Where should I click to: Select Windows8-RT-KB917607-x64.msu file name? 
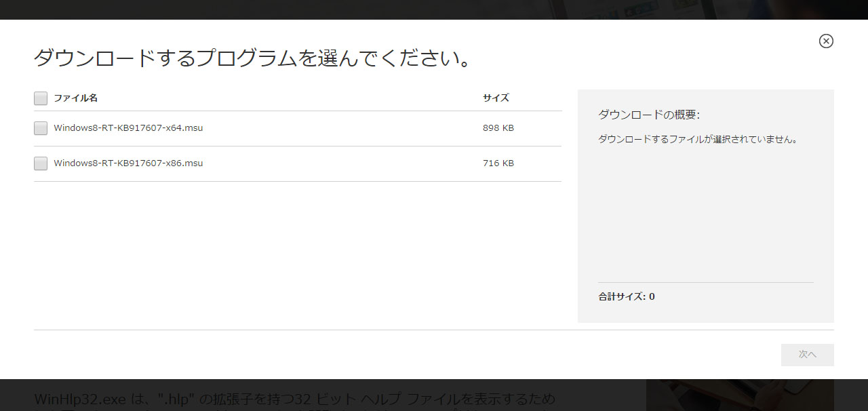128,128
